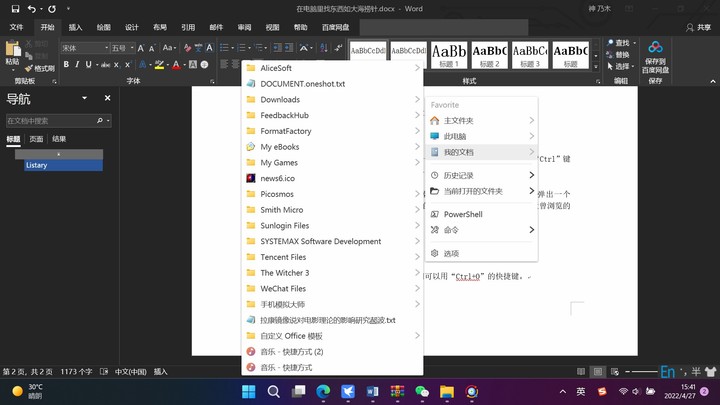Select the Listary heading in navigation pane

tap(64, 165)
